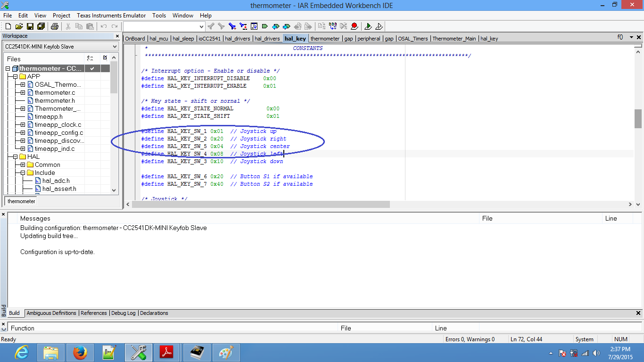Expand the Common folder under HAL
The width and height of the screenshot is (644, 362).
coord(23,165)
